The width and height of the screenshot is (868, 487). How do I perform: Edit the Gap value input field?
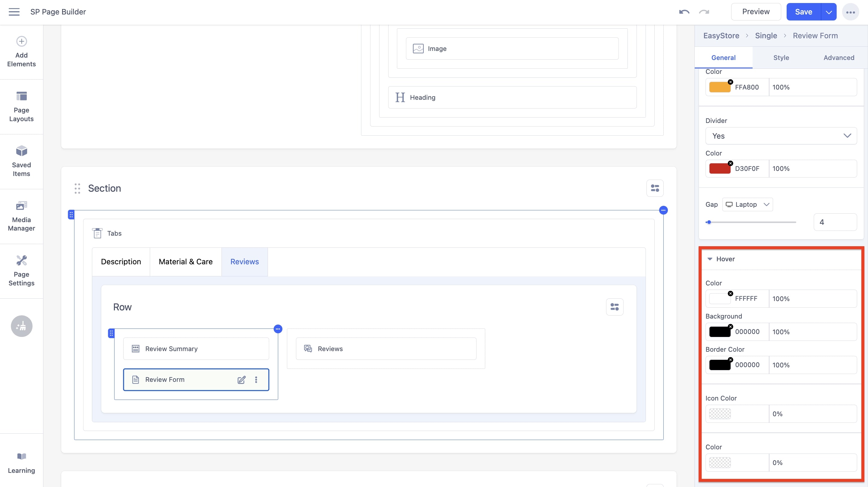pyautogui.click(x=835, y=222)
